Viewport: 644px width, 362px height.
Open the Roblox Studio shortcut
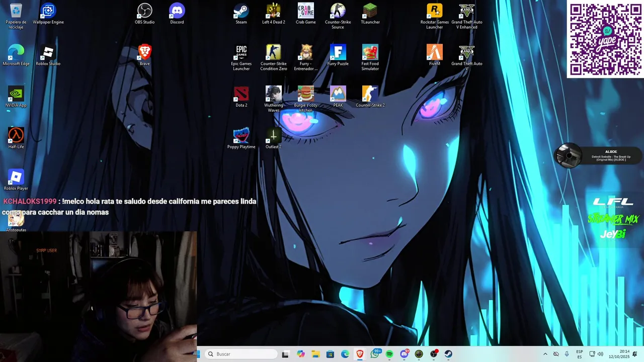pos(48,55)
